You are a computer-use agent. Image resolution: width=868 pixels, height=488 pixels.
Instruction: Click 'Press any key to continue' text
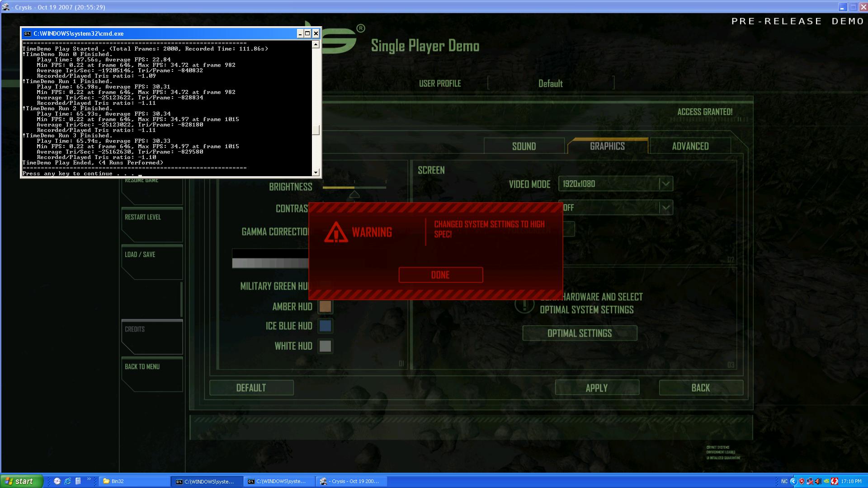pyautogui.click(x=78, y=174)
